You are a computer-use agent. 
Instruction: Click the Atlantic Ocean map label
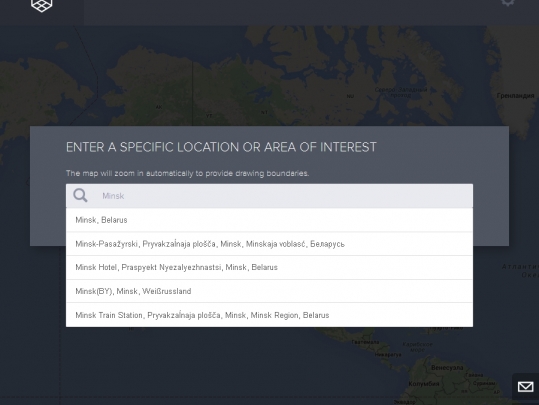(520, 271)
